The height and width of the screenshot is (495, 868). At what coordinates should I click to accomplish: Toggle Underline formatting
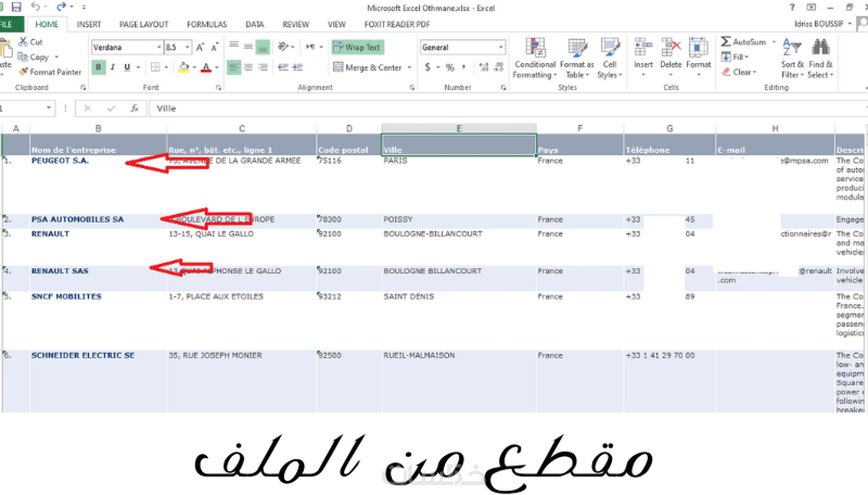coord(127,67)
